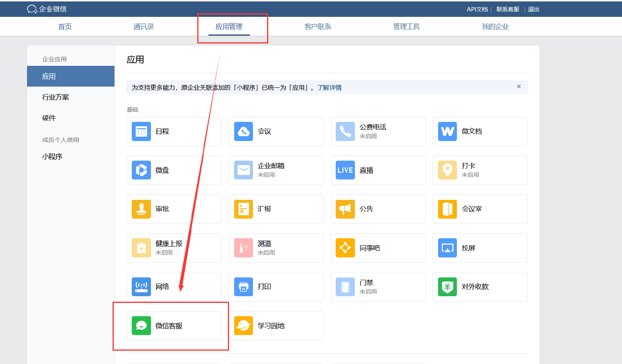
Task: Click the 直播 app label
Action: coord(366,170)
